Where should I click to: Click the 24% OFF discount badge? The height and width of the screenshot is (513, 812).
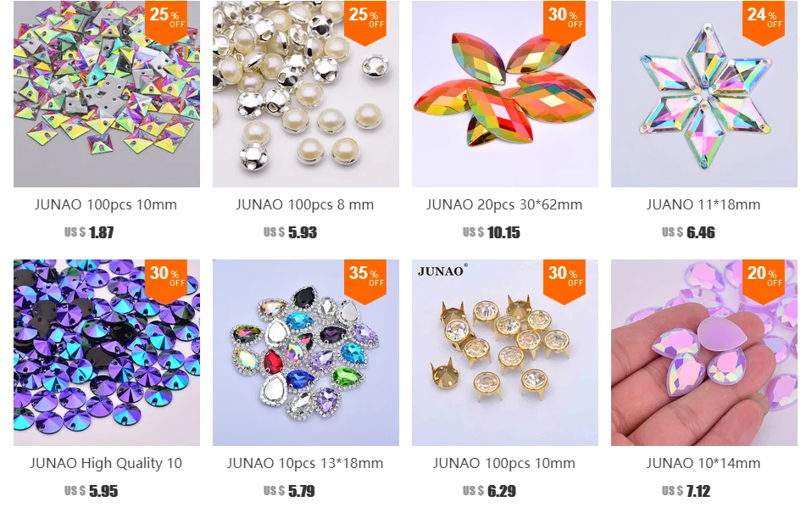pyautogui.click(x=764, y=22)
